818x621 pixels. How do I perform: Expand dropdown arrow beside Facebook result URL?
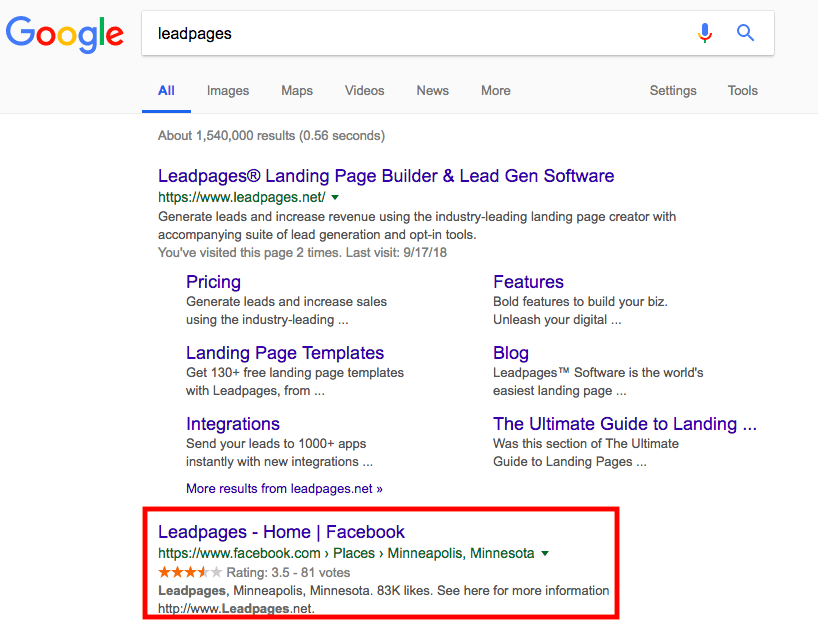545,553
